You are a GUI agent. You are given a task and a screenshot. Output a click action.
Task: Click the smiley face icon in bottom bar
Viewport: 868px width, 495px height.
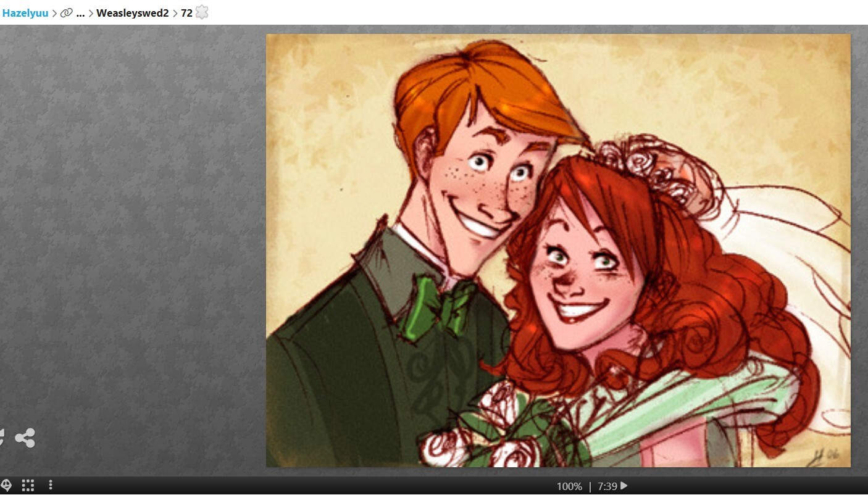coord(7,485)
